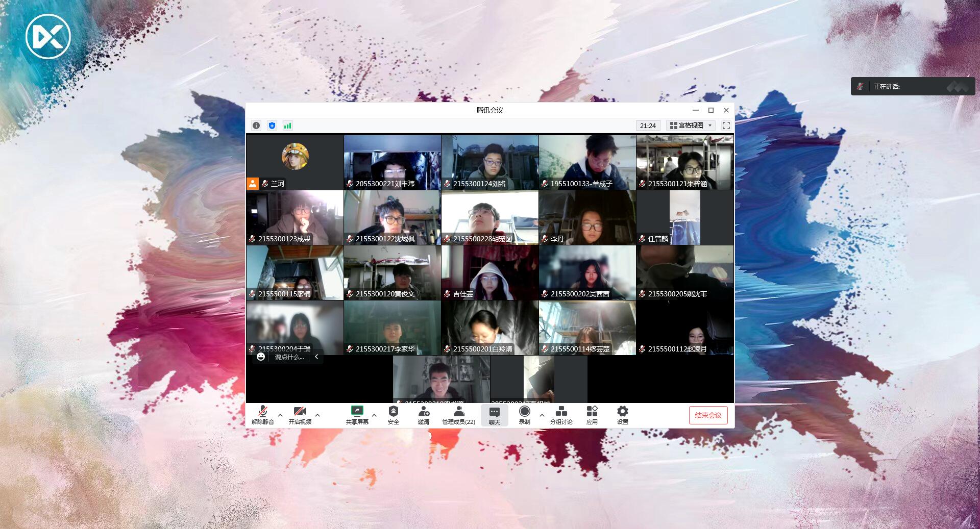Open the grid view (宫格视图) dropdown
Image resolution: width=980 pixels, height=529 pixels.
coord(692,125)
